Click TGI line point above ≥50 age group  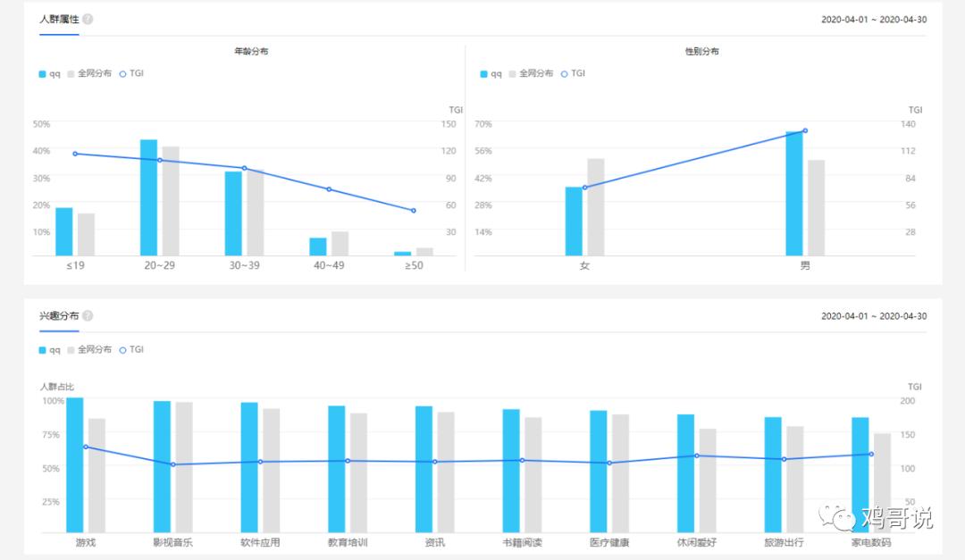click(x=414, y=211)
